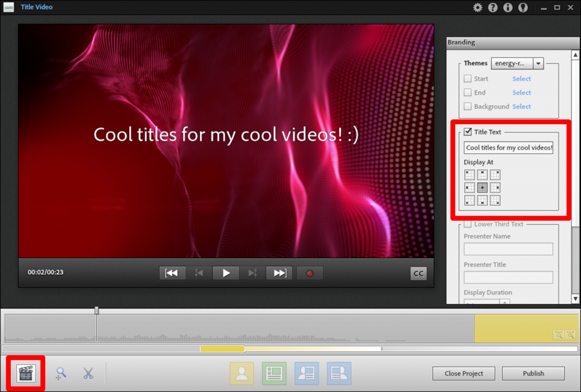The width and height of the screenshot is (581, 392).
Task: Enable the Start theme checkbox
Action: tap(468, 79)
